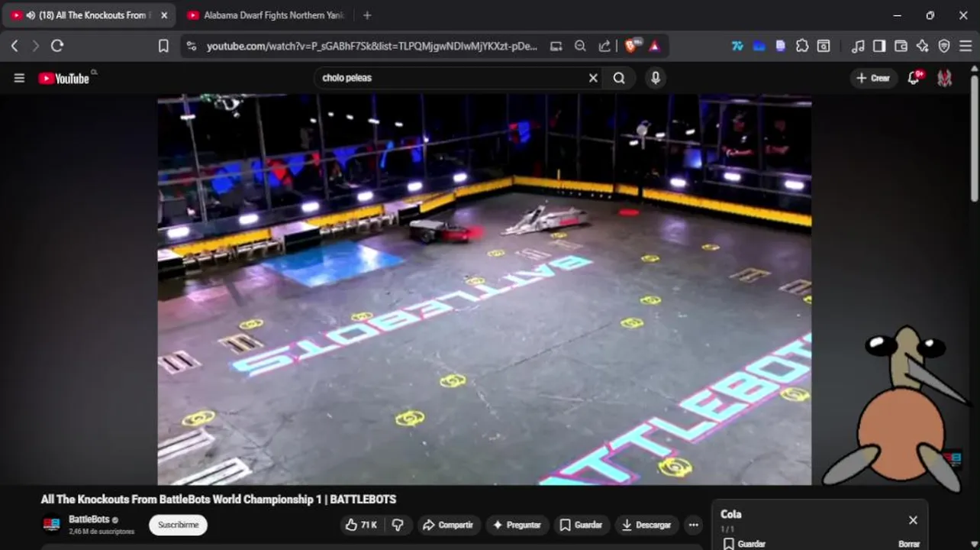Open the blue folder extension icon
The height and width of the screenshot is (550, 980).
759,46
